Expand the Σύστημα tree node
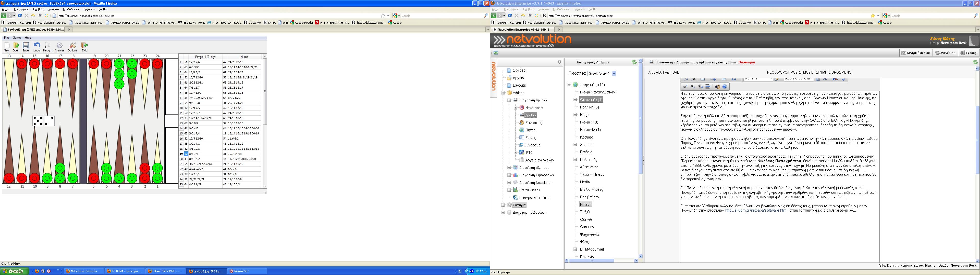980x275 pixels. click(503, 205)
